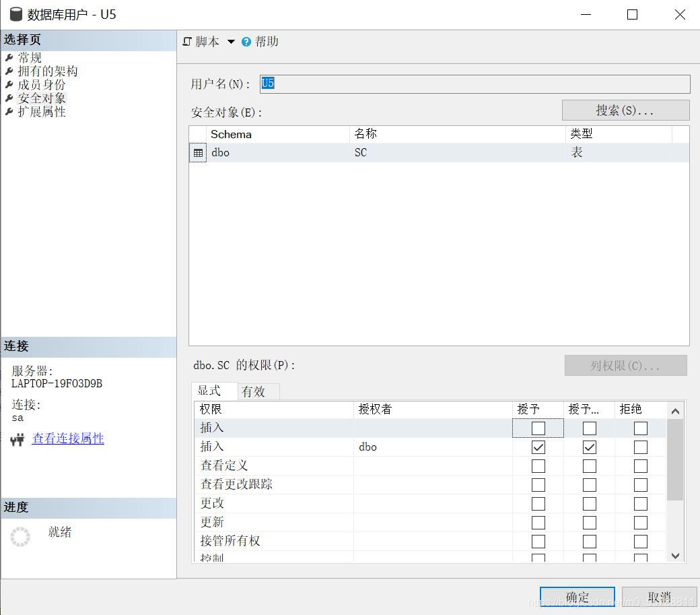
Task: Check 授予 for 查看定义
Action: 538,466
